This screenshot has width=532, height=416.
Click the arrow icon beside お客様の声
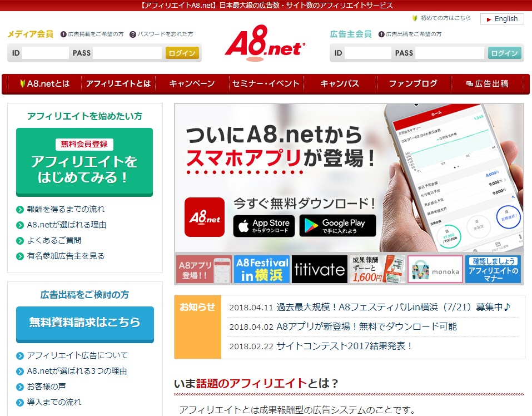click(x=20, y=387)
